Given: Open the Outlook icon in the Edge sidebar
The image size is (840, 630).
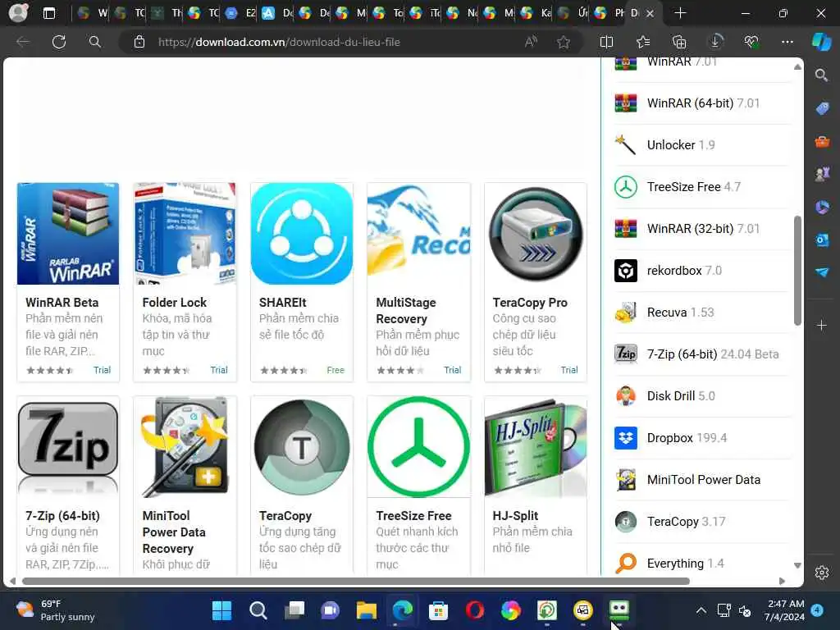Looking at the screenshot, I should pyautogui.click(x=822, y=240).
